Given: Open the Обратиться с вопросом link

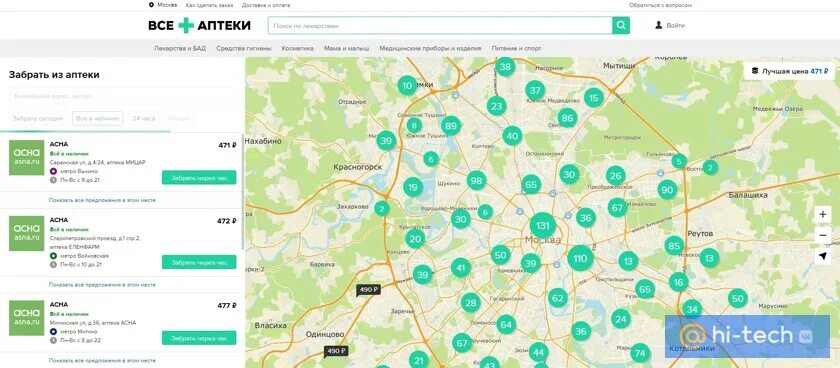Looking at the screenshot, I should 661,5.
